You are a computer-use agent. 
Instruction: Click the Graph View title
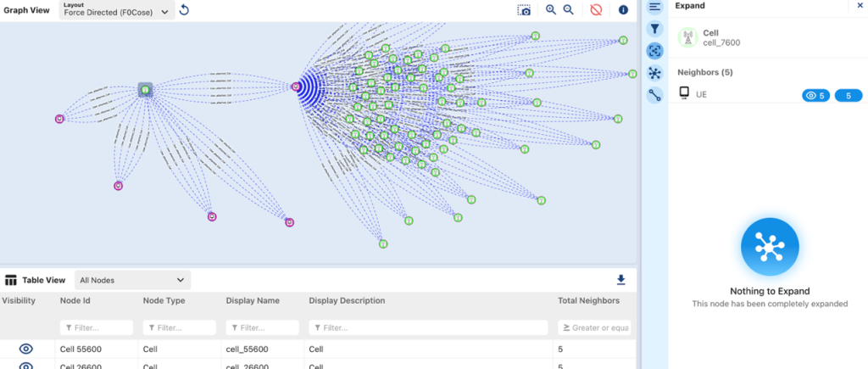click(x=26, y=10)
